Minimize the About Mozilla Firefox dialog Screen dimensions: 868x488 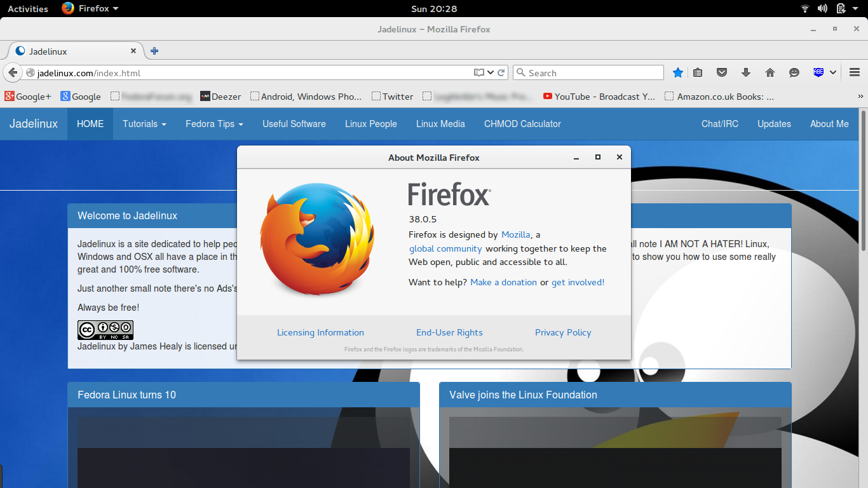[x=576, y=157]
